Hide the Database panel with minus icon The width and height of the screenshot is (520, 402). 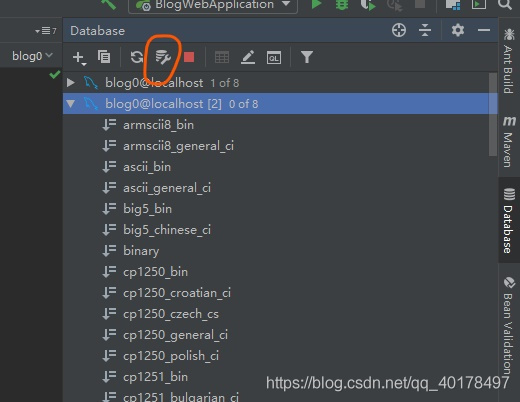[x=484, y=30]
